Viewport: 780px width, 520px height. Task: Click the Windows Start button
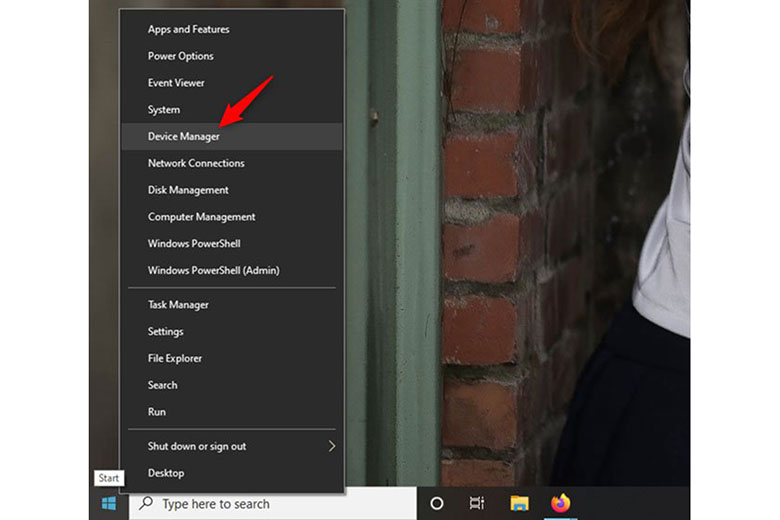click(108, 504)
